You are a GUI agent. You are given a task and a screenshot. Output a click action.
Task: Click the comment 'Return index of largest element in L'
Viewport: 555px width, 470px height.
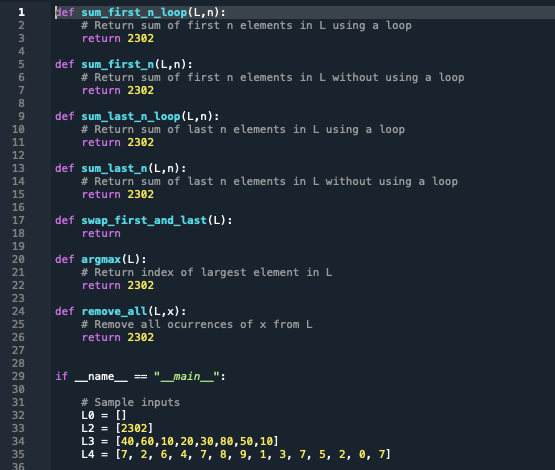point(207,272)
